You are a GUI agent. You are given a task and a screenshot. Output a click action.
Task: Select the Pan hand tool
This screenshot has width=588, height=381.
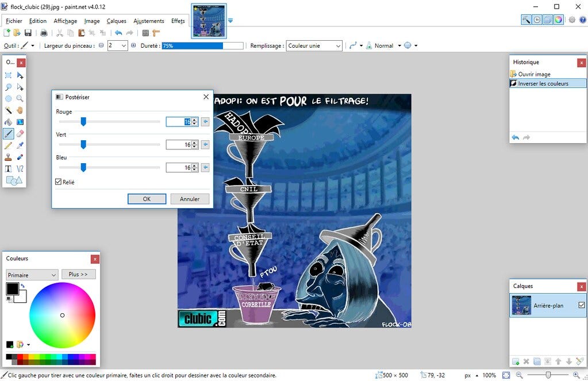pos(20,110)
